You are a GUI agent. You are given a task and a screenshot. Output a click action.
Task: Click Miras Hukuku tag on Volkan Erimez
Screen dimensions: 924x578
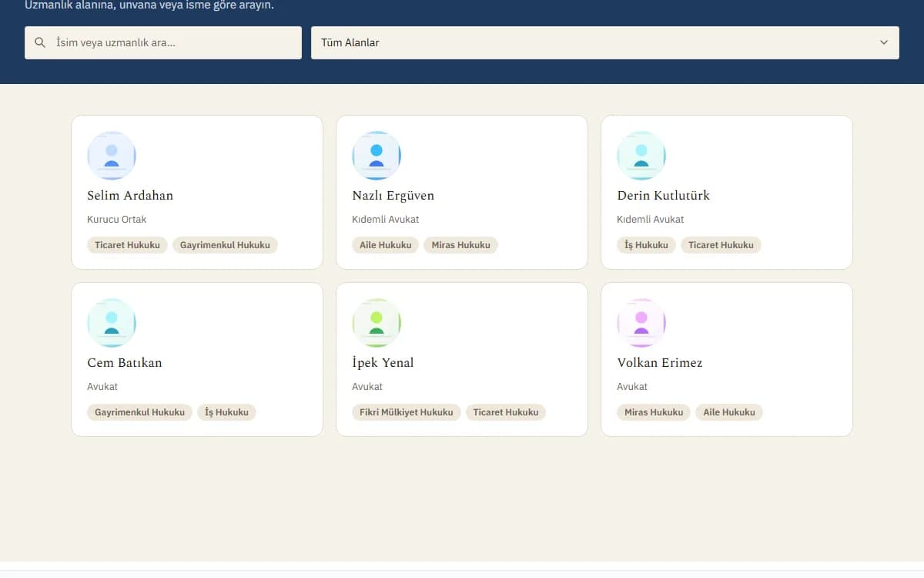pyautogui.click(x=654, y=412)
